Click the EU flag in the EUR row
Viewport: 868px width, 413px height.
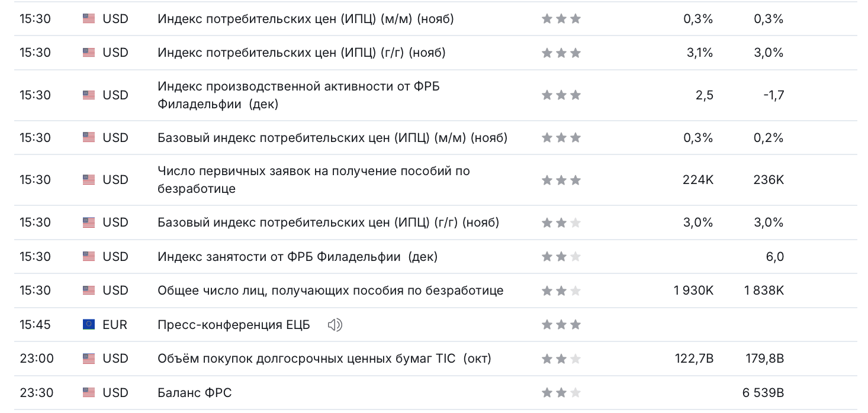[x=89, y=325]
